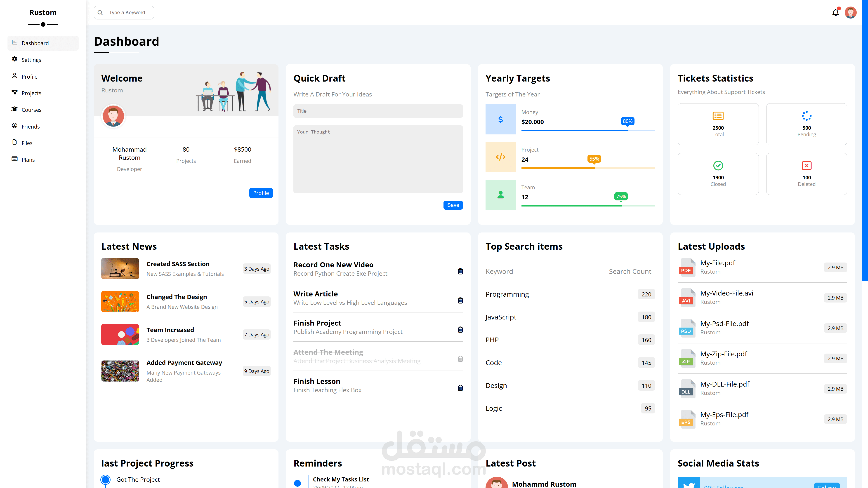
Task: Open Plans in sidebar
Action: click(43, 160)
